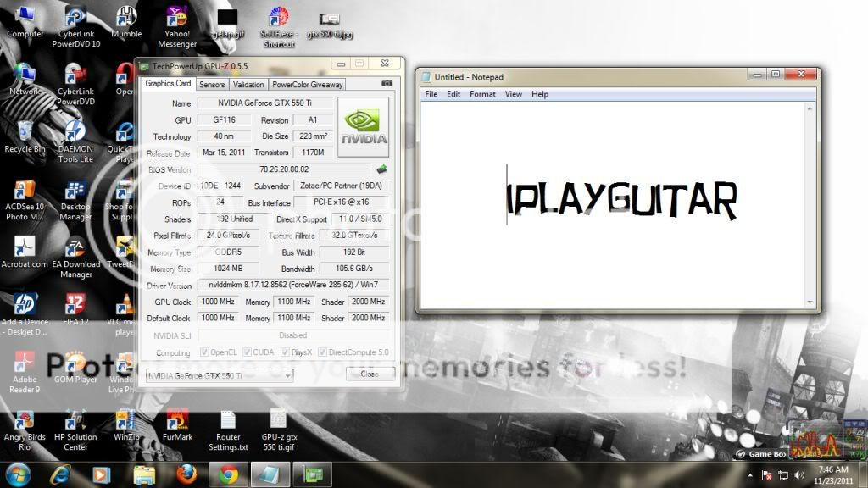Launch Angry Birds Rio
The image size is (868, 488).
(x=25, y=430)
